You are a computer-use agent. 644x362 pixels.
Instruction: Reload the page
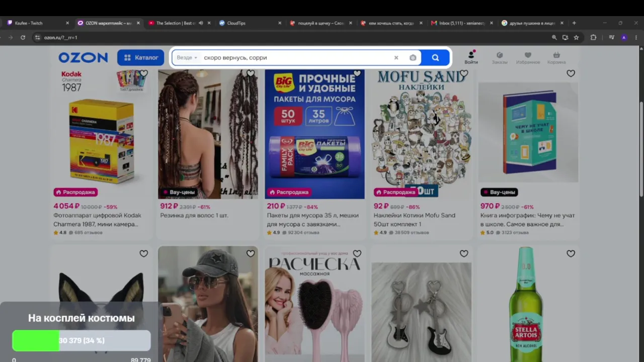point(23,37)
